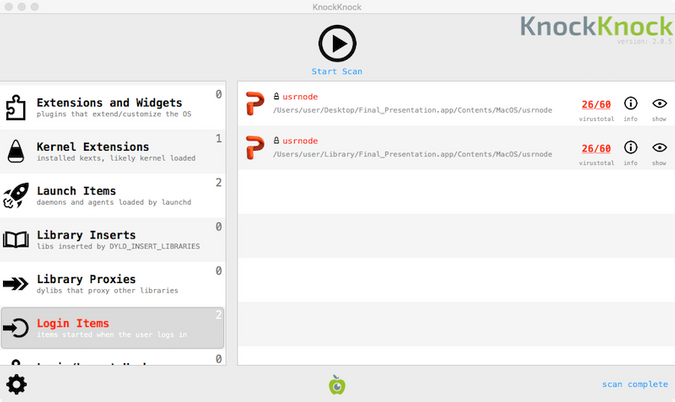Screen dimensions: 675x402
Task: Click count '1' on Kernel Extensions row
Action: 219,139
